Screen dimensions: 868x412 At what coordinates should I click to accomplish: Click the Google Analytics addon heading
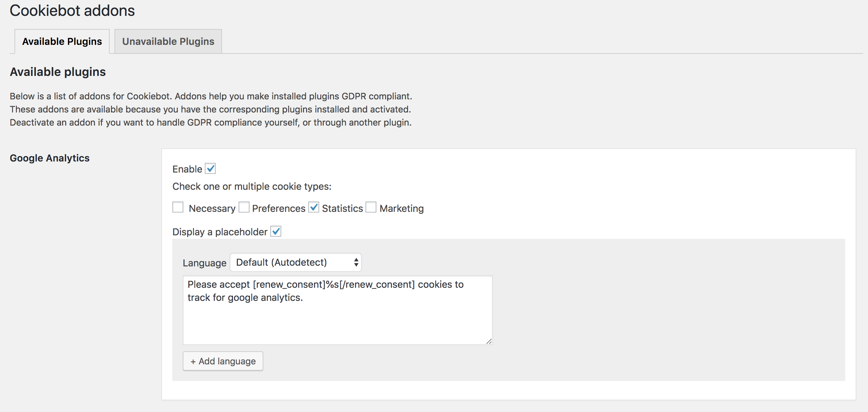click(50, 158)
